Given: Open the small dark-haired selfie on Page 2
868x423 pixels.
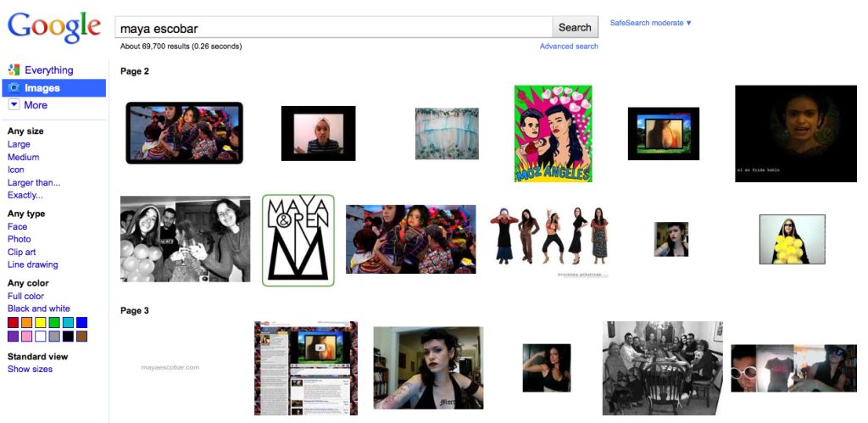Looking at the screenshot, I should coord(671,239).
